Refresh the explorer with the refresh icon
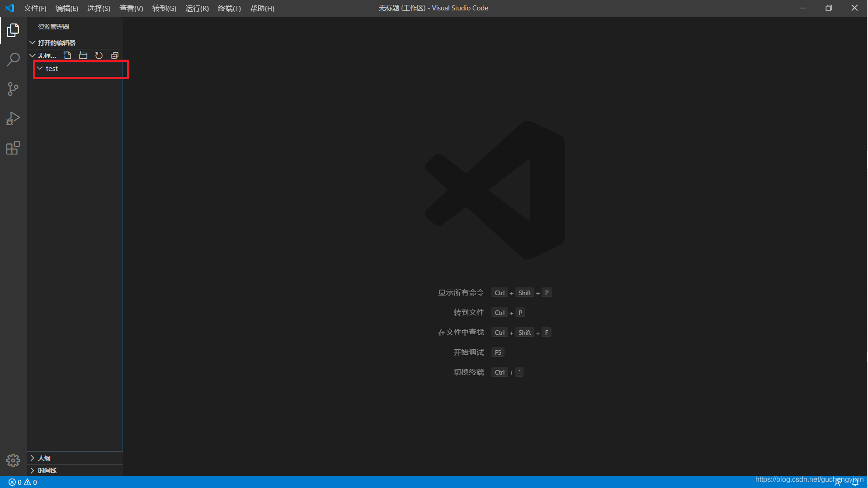 [x=99, y=55]
